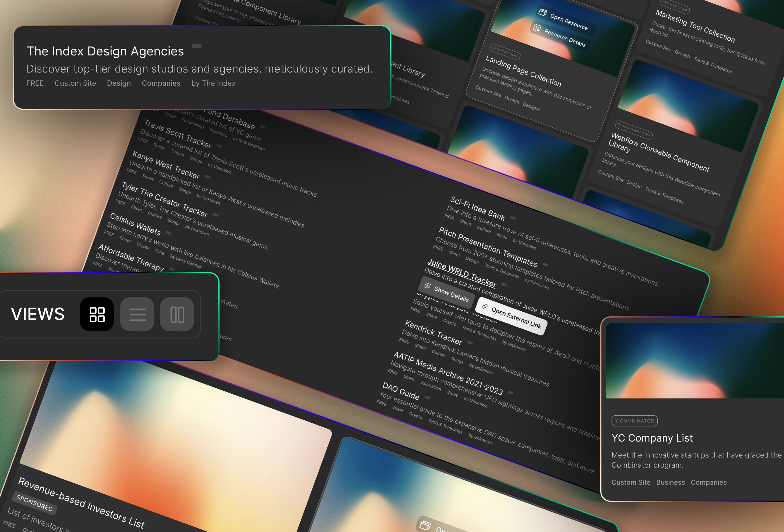Click the chain icon on Open External Link
The width and height of the screenshot is (784, 532).
point(484,306)
